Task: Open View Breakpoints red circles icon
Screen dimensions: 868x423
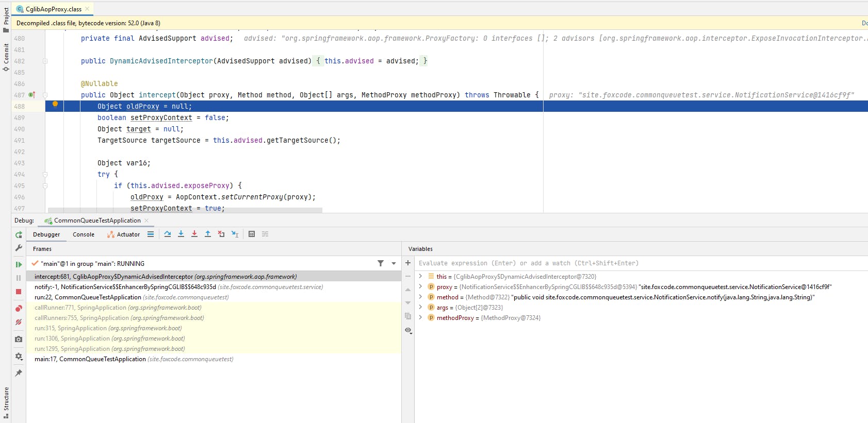Action: (x=19, y=308)
